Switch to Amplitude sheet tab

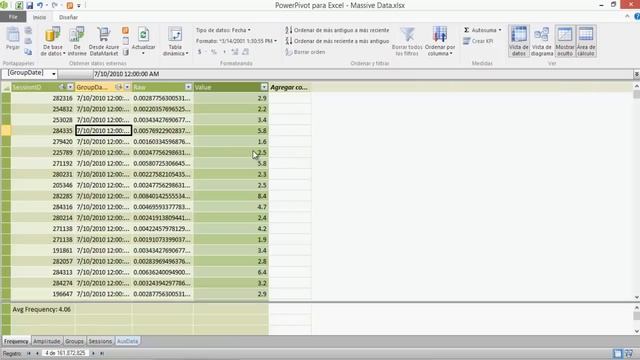[x=47, y=341]
